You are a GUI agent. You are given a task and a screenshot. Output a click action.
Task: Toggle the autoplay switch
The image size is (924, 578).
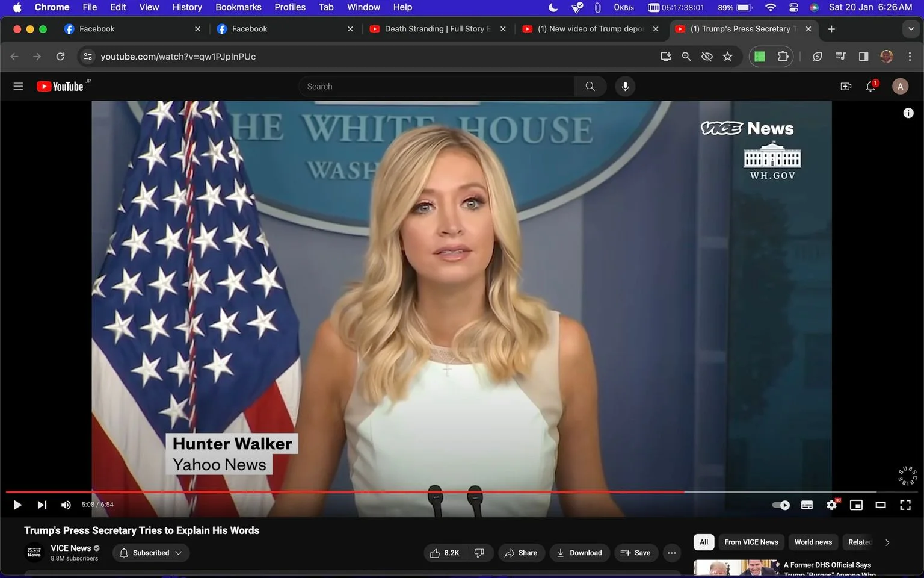coord(781,505)
